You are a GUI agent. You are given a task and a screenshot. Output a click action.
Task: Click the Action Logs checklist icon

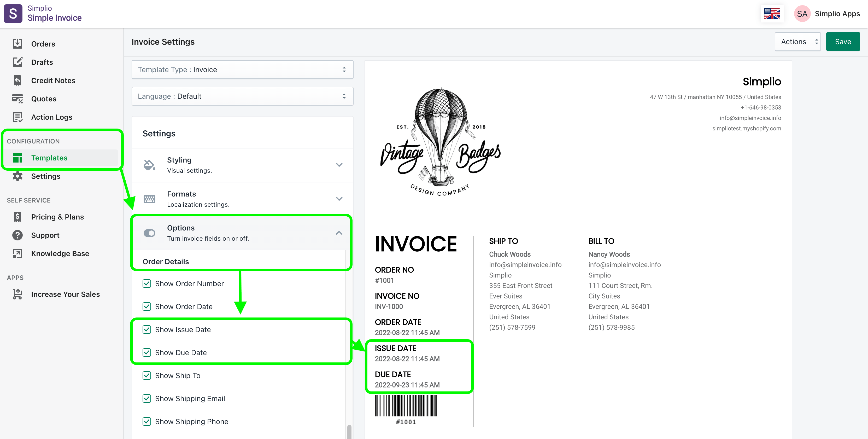17,117
